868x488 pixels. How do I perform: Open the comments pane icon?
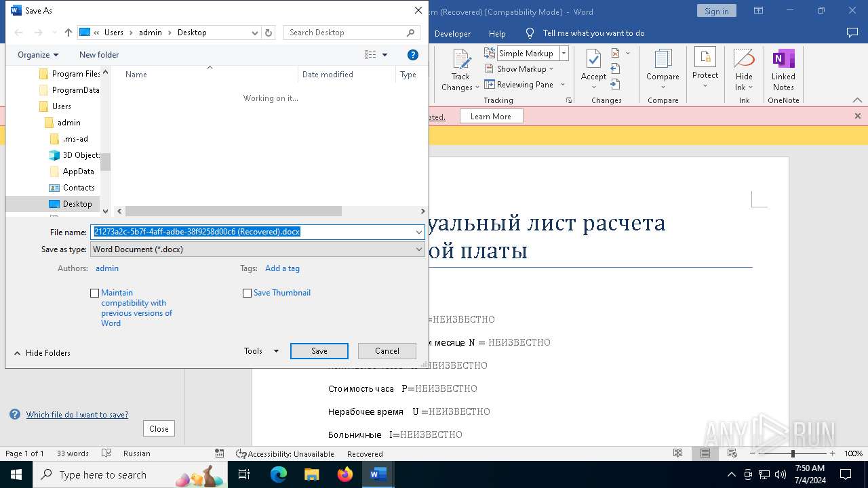pos(852,33)
